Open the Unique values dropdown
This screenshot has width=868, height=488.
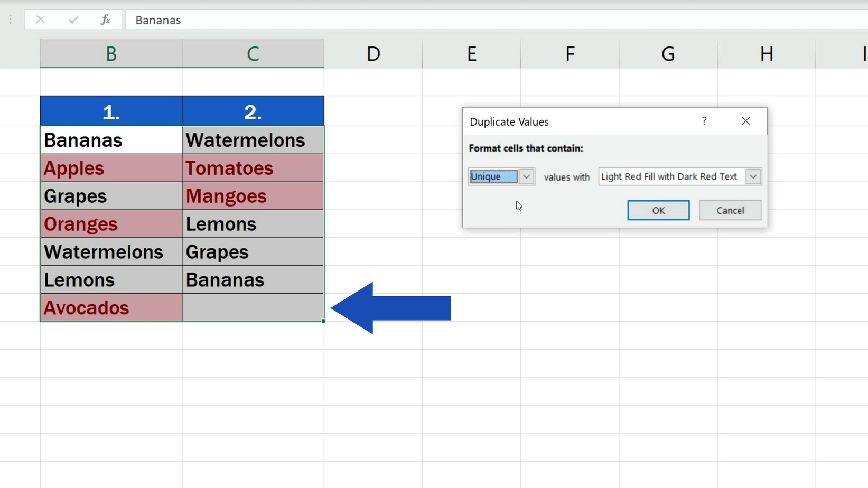[x=493, y=176]
